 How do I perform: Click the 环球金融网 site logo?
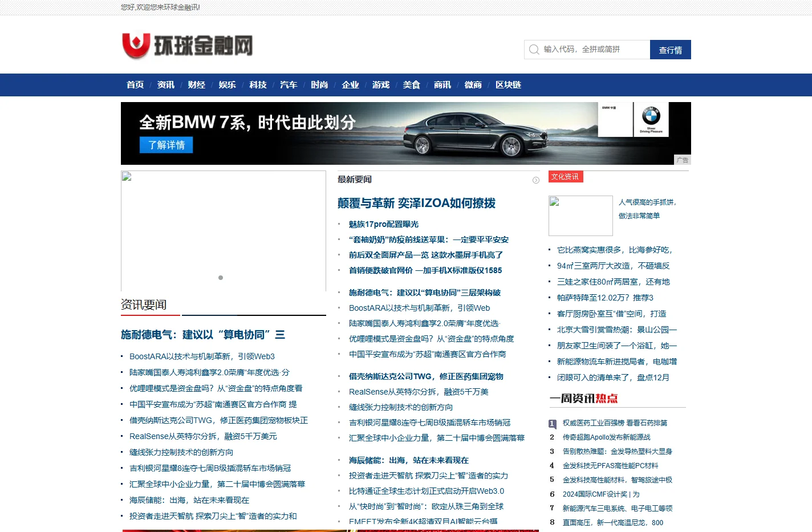point(187,46)
